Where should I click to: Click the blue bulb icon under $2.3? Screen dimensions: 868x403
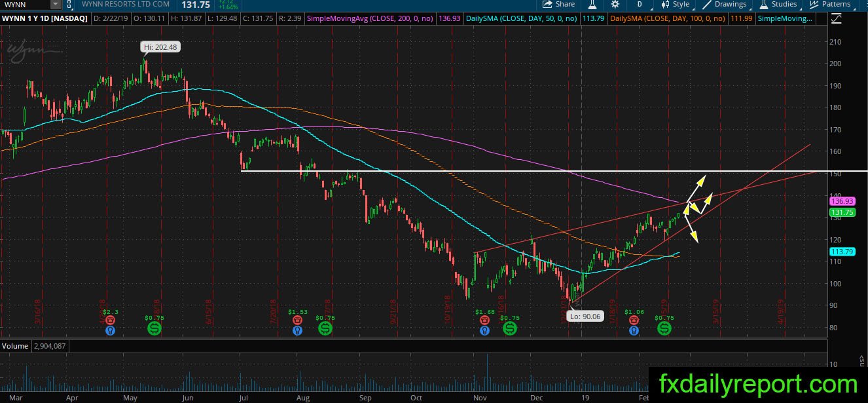pyautogui.click(x=109, y=331)
